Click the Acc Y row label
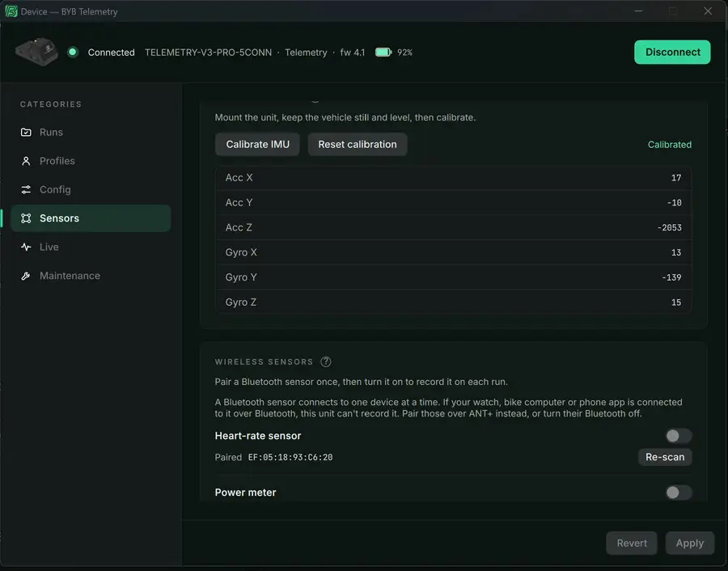This screenshot has height=571, width=728. click(x=239, y=202)
